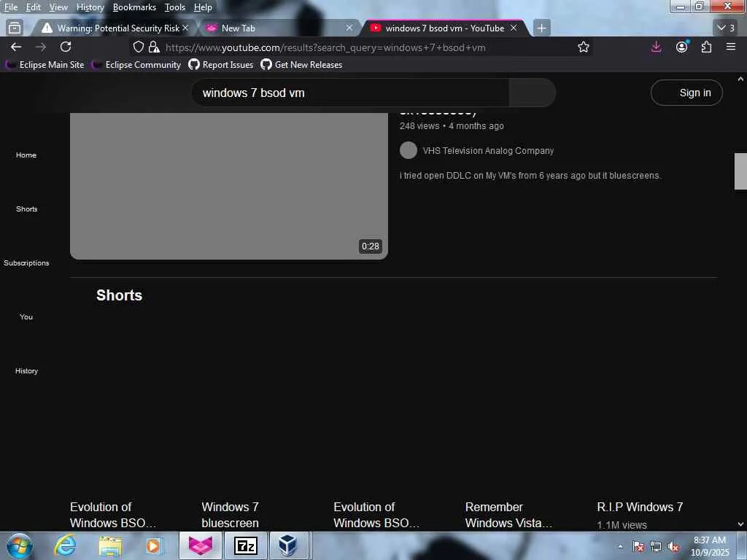Open the R.I.P Windows 7 short
The image size is (747, 560).
(x=640, y=507)
